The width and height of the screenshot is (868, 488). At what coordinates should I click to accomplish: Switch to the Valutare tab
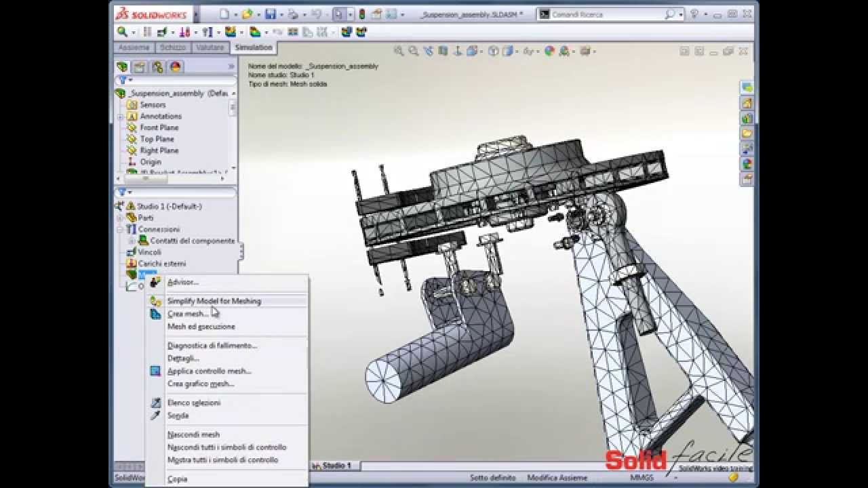210,47
